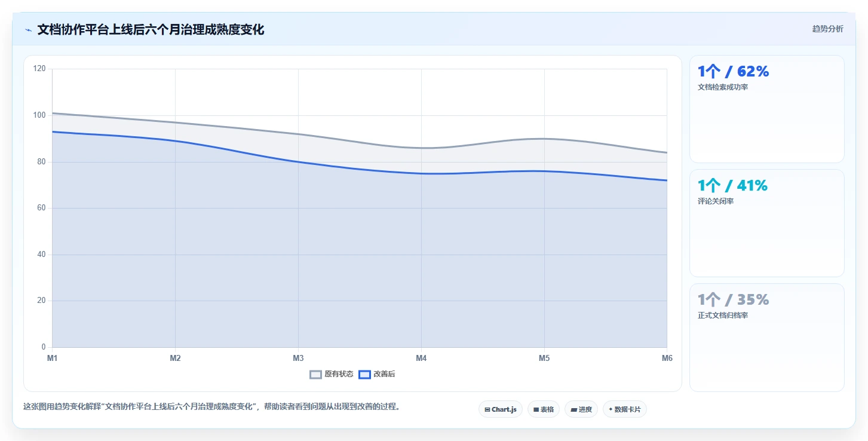Click the 100 y-axis tick label
The width and height of the screenshot is (868, 441).
tap(39, 115)
